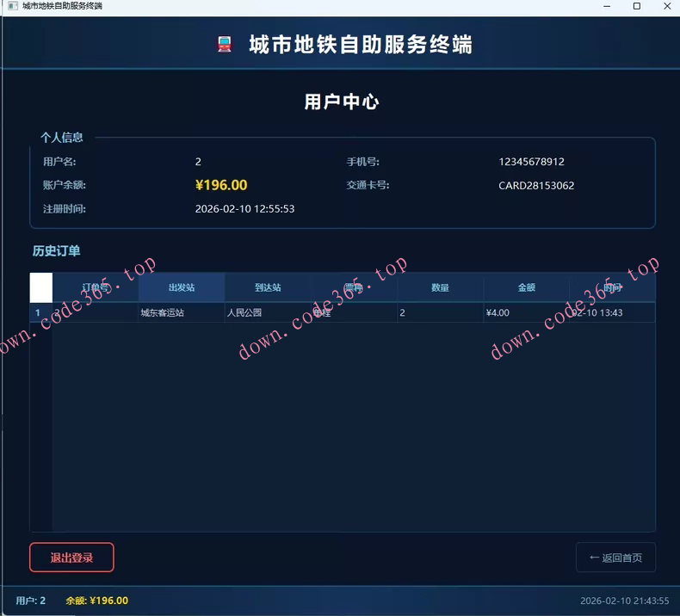The image size is (680, 616).
Task: Click the 注册时间: label
Action: coord(65,209)
